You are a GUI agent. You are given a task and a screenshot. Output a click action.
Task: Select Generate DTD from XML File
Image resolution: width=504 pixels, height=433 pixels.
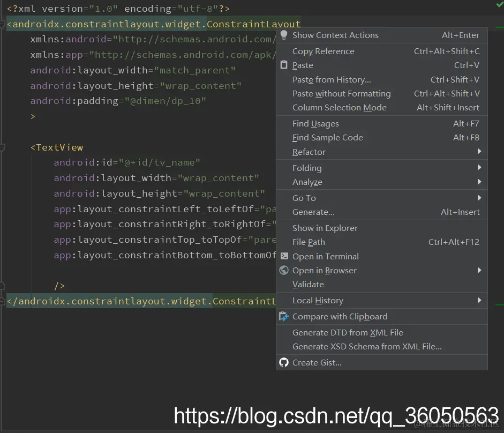coord(381,333)
